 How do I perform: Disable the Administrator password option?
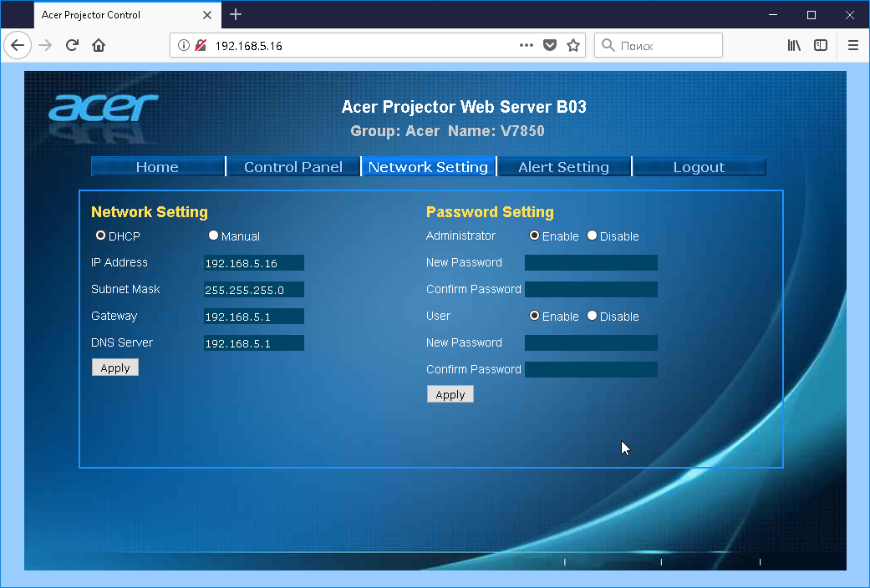tap(592, 236)
